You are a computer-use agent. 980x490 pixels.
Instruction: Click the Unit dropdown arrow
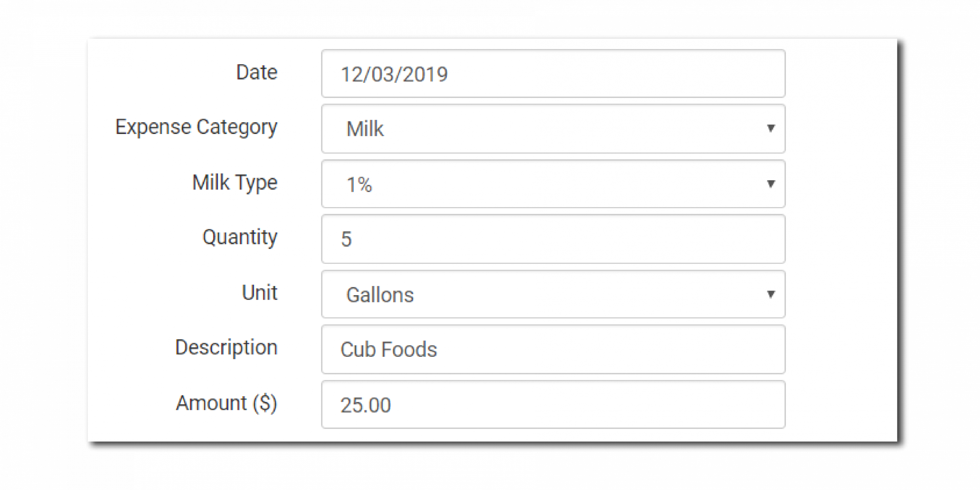click(x=771, y=294)
